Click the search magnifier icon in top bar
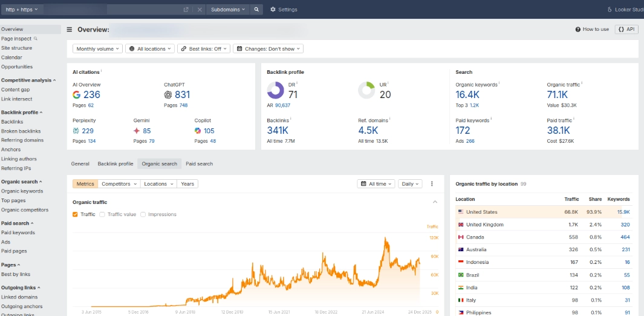The height and width of the screenshot is (316, 644). [x=256, y=10]
